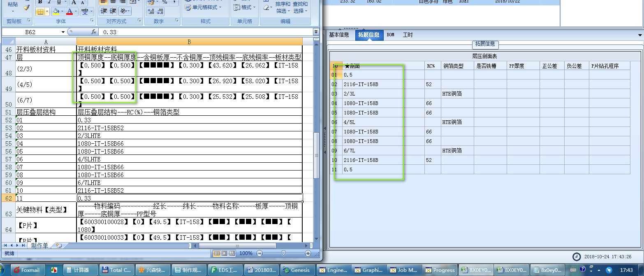Open the 对齐方式 group dialog launcher
The height and width of the screenshot is (276, 644).
point(140,21)
